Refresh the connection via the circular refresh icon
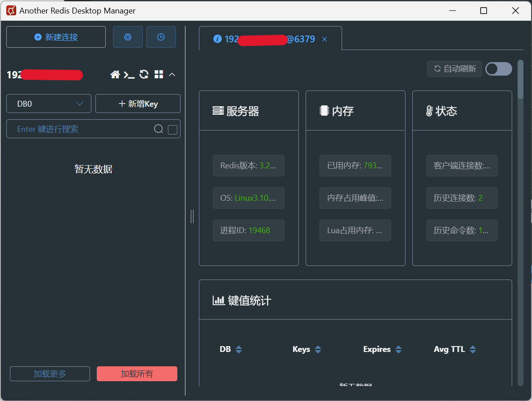The image size is (532, 401). pyautogui.click(x=144, y=74)
